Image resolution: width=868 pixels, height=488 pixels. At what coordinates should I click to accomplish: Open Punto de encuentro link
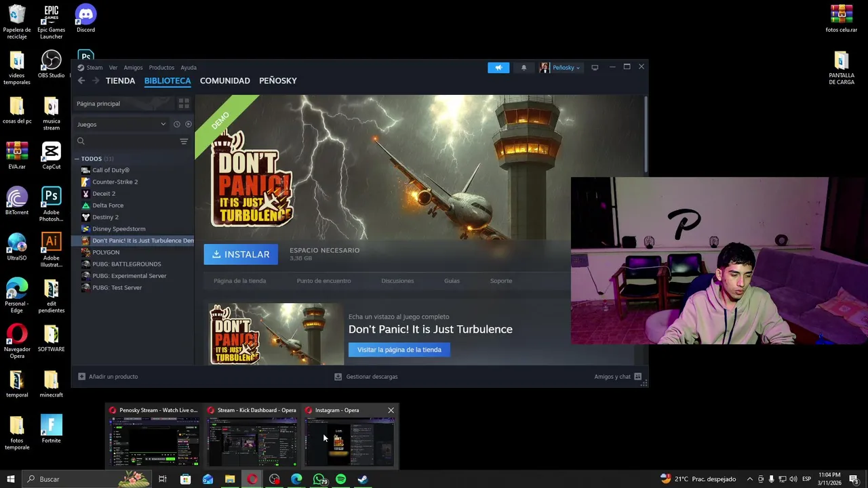[x=323, y=281]
